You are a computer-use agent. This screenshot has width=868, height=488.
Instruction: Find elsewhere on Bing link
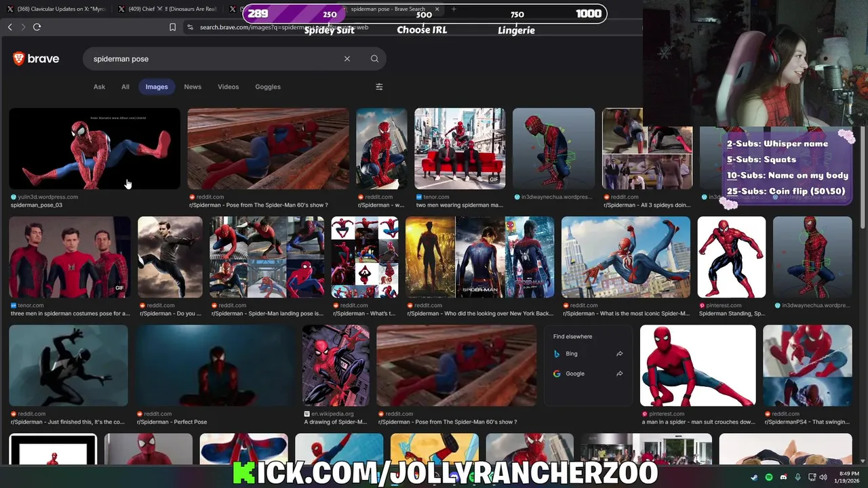tap(589, 354)
